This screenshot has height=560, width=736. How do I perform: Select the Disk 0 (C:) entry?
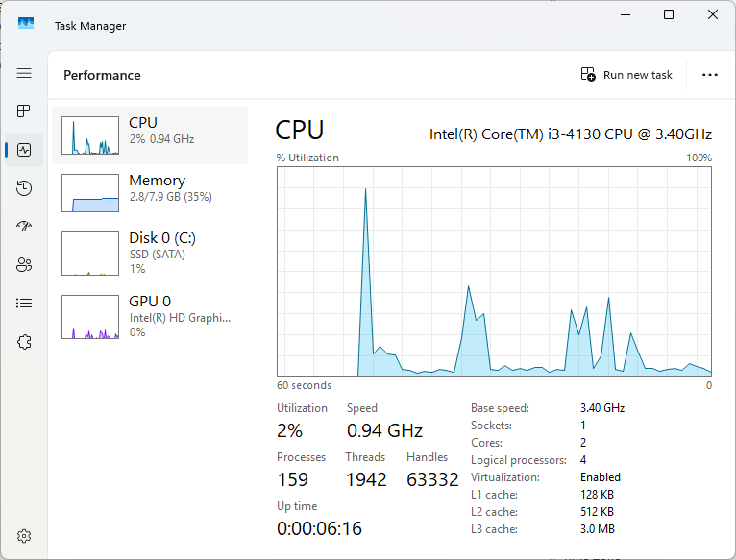coord(150,254)
